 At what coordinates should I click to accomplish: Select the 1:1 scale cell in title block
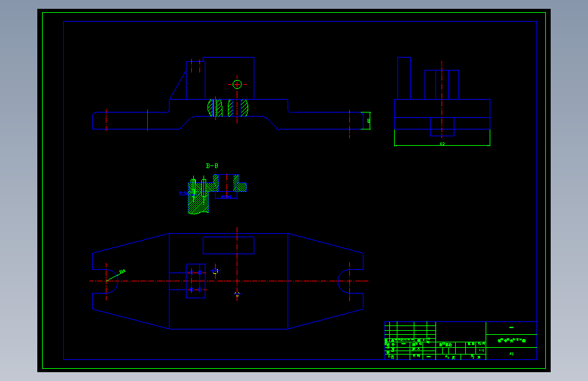pos(481,350)
